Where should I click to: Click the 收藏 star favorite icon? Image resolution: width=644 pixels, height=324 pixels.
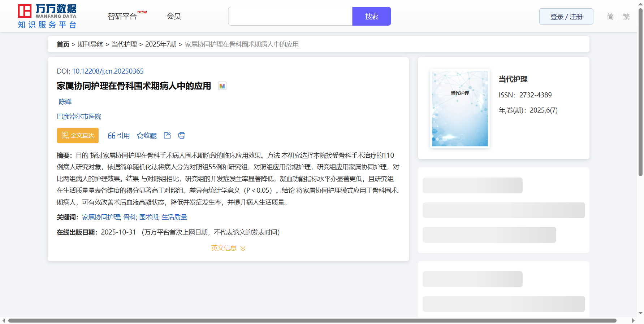[x=140, y=136]
